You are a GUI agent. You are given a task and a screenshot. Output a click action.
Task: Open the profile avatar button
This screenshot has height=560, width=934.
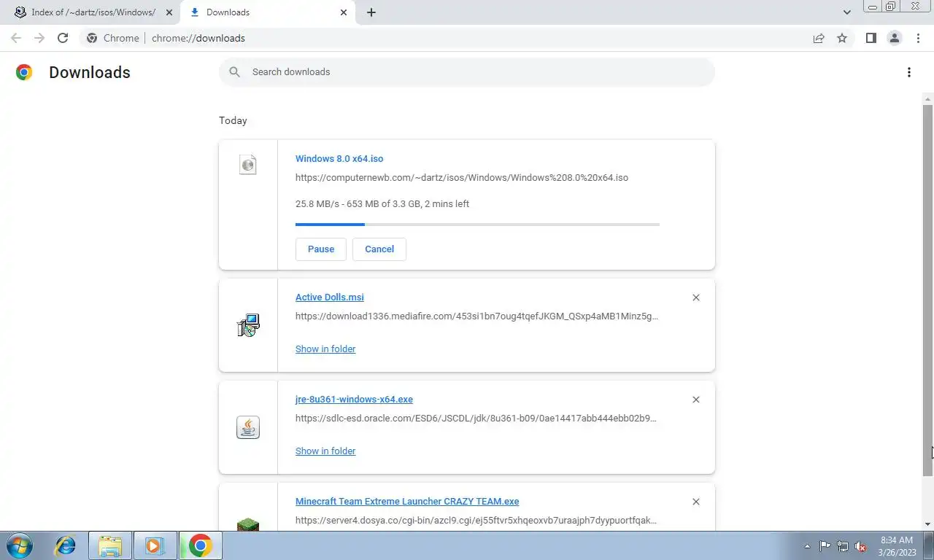(x=894, y=38)
